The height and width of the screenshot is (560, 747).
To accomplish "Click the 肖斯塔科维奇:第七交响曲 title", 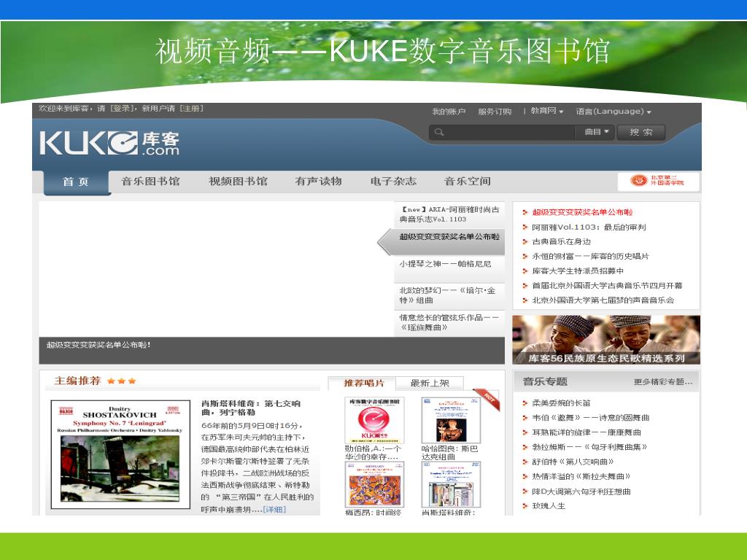I will click(251, 408).
